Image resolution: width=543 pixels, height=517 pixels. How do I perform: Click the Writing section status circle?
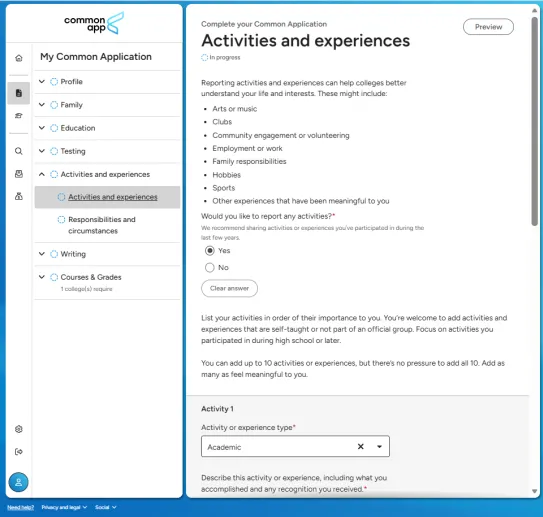(54, 254)
